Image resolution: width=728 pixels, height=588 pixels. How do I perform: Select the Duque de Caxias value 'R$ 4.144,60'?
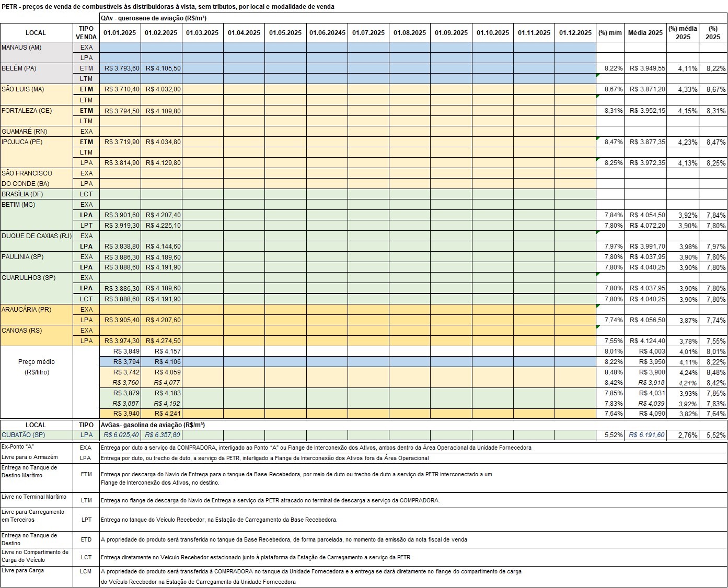coord(161,246)
